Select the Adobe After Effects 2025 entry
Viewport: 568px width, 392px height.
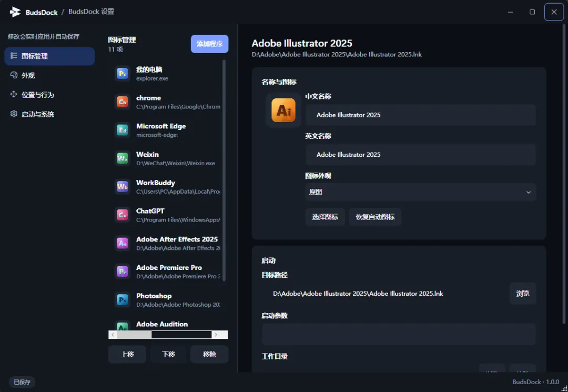[177, 239]
